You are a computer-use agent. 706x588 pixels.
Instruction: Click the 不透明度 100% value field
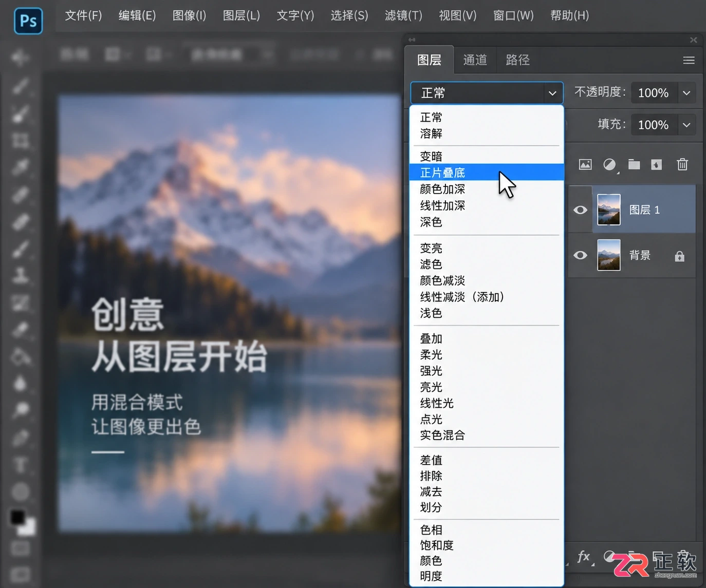[654, 93]
